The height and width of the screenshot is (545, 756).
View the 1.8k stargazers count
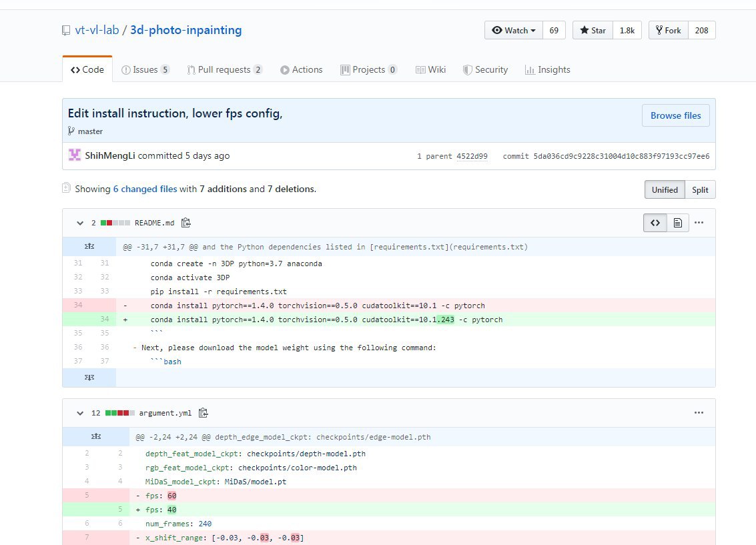point(627,31)
